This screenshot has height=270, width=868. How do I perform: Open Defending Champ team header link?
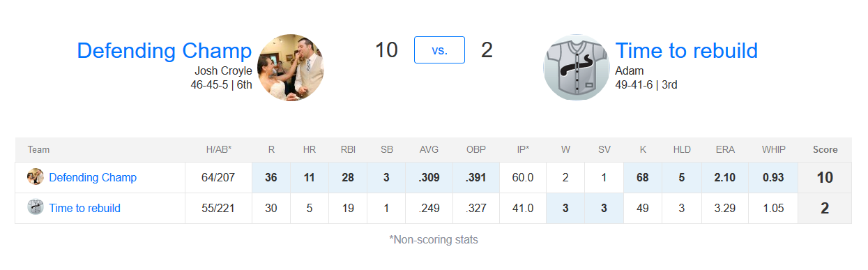164,50
